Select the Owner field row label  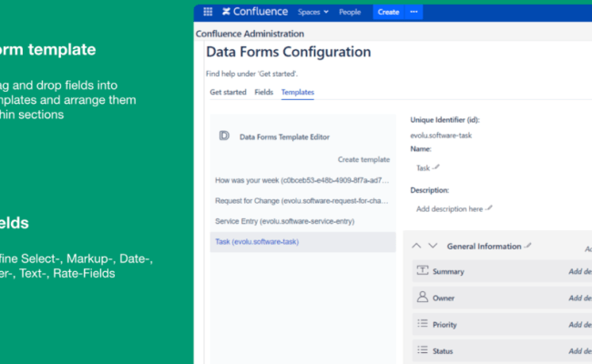(x=444, y=298)
